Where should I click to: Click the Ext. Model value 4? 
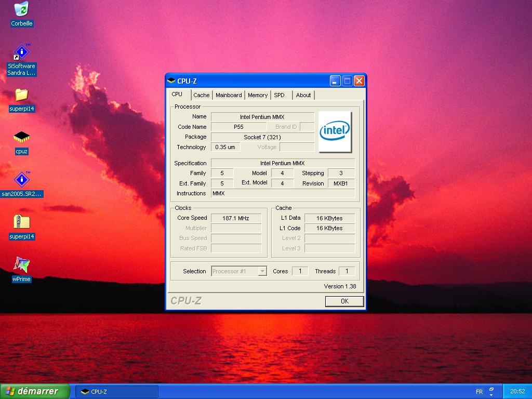[282, 183]
